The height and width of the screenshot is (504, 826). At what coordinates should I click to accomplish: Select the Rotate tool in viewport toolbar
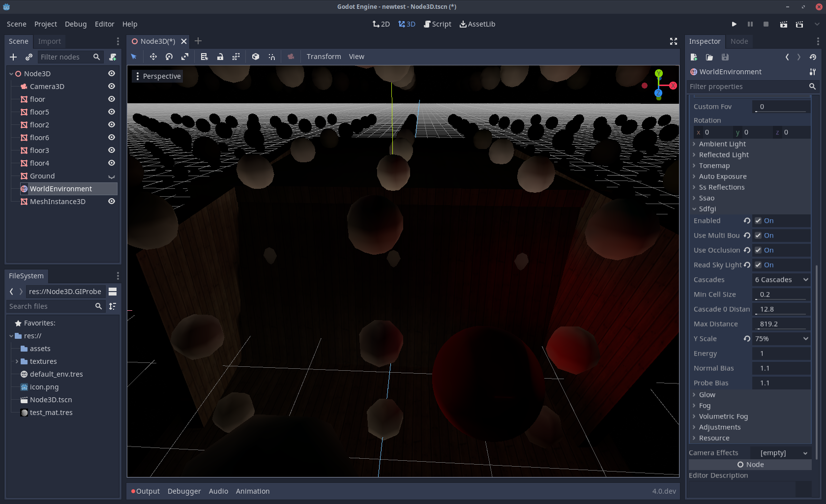(x=169, y=57)
